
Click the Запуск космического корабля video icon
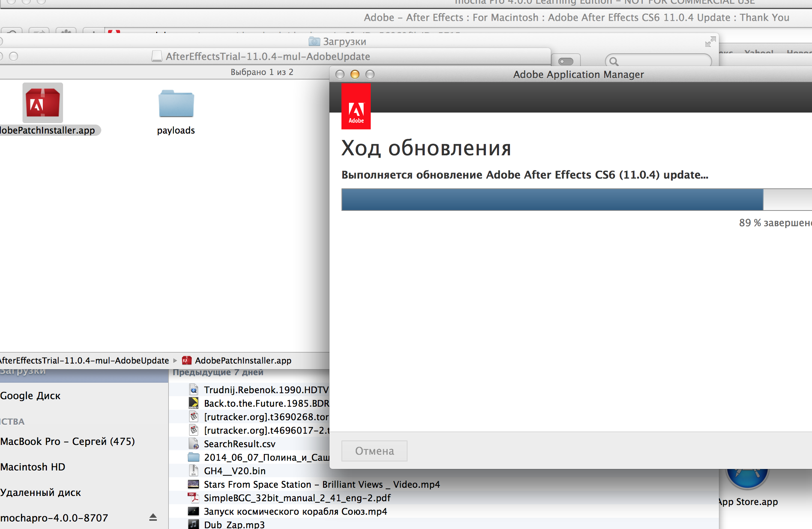(193, 511)
